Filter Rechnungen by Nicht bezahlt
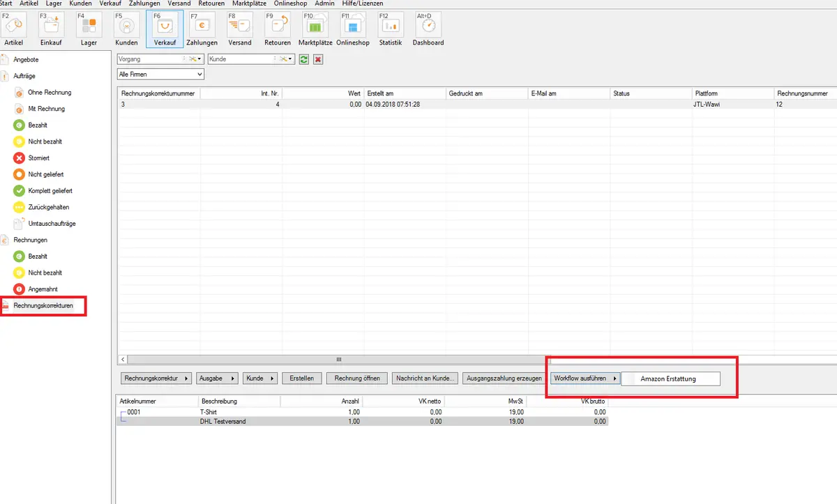This screenshot has width=837, height=504. pyautogui.click(x=45, y=273)
